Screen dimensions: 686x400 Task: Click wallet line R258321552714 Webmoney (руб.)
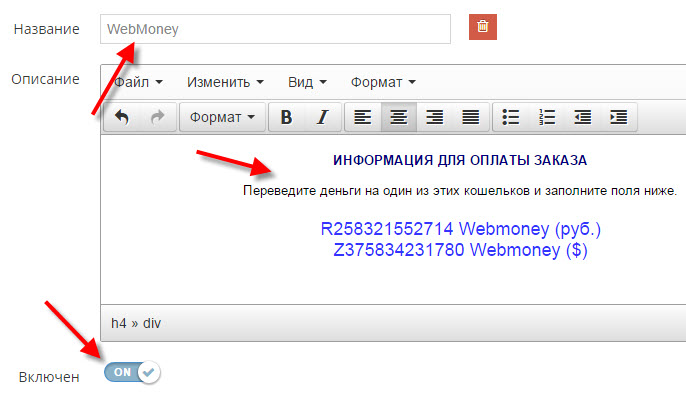pyautogui.click(x=461, y=229)
